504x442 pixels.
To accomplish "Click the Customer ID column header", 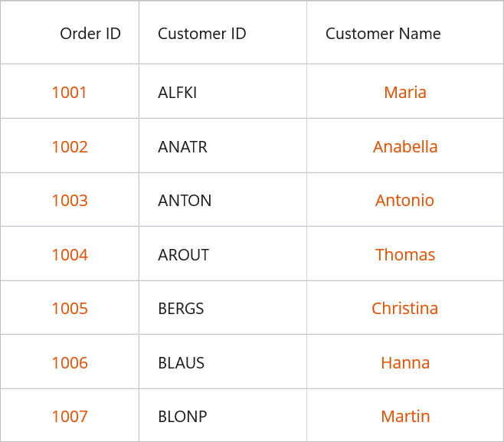I will tap(202, 34).
